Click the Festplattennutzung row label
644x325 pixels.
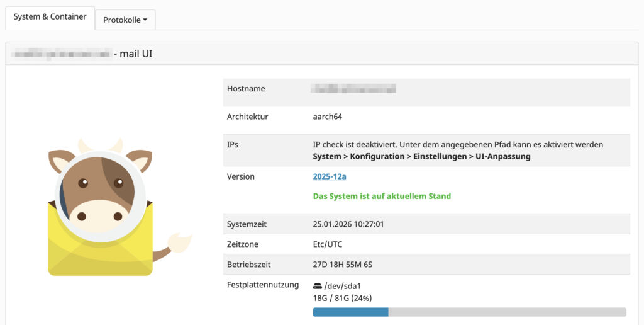click(262, 285)
